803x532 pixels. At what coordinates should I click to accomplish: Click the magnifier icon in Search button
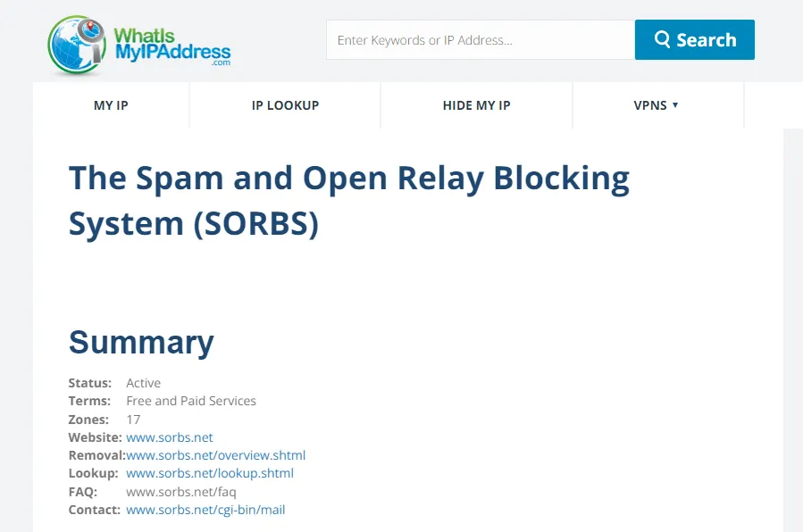(662, 39)
